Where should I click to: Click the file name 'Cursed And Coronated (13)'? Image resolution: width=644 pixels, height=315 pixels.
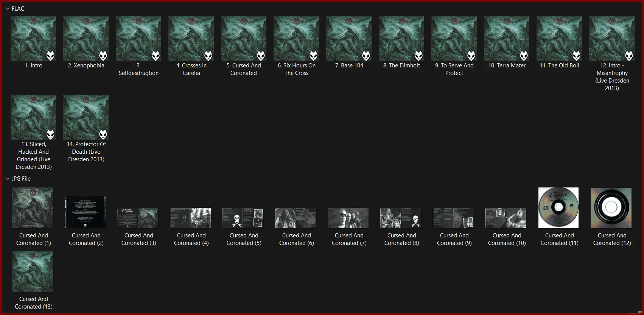coord(34,303)
